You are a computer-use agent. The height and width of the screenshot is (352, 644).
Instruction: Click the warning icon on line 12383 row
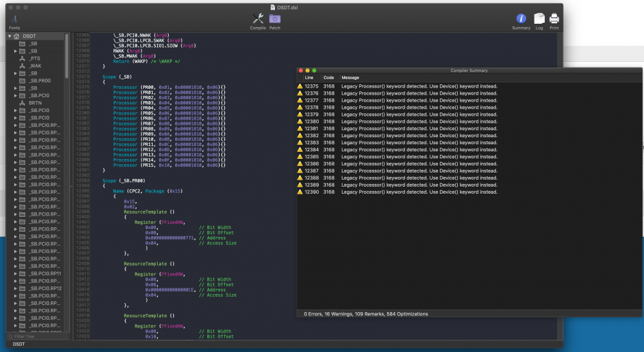(x=300, y=142)
